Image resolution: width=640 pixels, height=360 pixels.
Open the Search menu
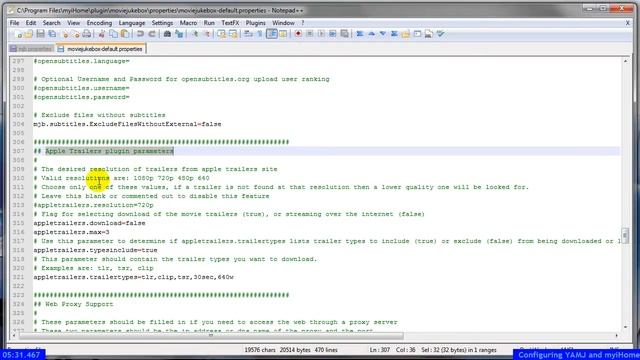pos(51,23)
